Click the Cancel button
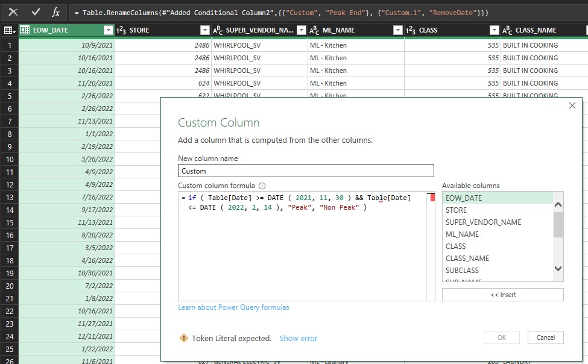The image size is (588, 364). pos(545,337)
